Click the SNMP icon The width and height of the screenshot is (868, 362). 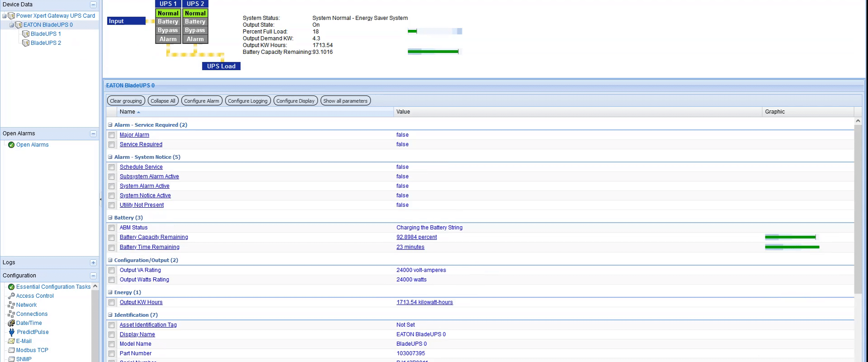coord(11,359)
